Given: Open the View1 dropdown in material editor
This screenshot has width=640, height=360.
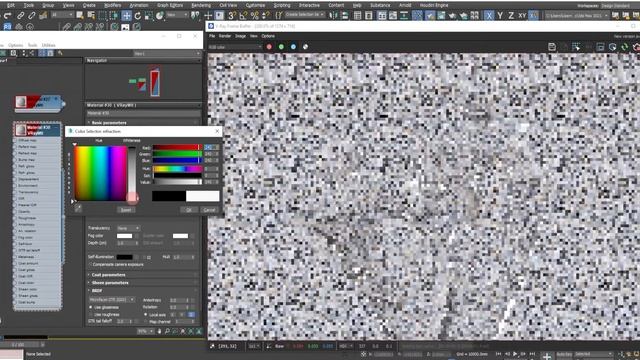Looking at the screenshot, I should [167, 53].
